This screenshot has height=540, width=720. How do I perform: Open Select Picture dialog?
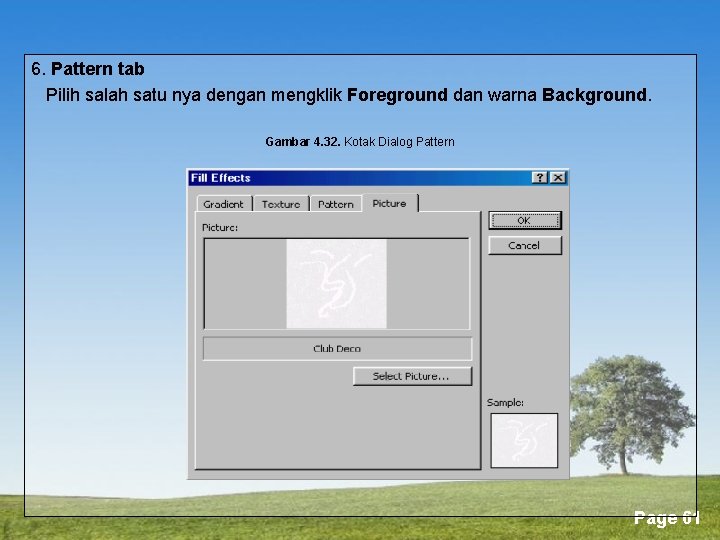tap(412, 376)
